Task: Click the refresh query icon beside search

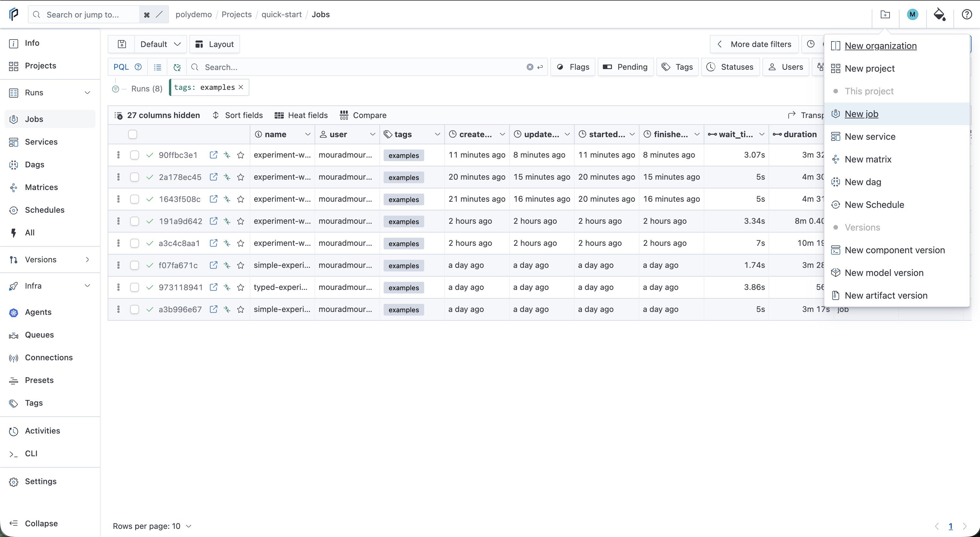Action: pyautogui.click(x=177, y=67)
